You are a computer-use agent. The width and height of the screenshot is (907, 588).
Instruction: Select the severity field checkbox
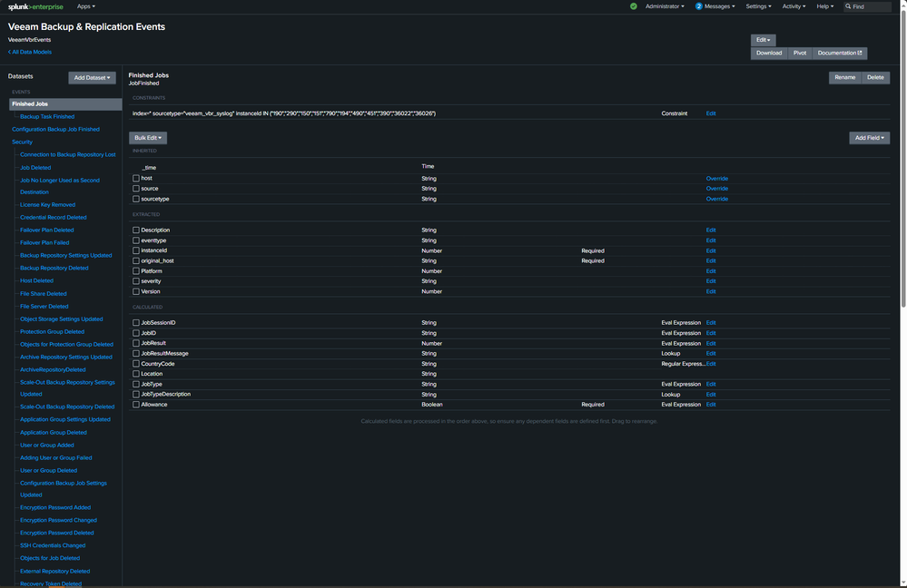click(x=136, y=281)
